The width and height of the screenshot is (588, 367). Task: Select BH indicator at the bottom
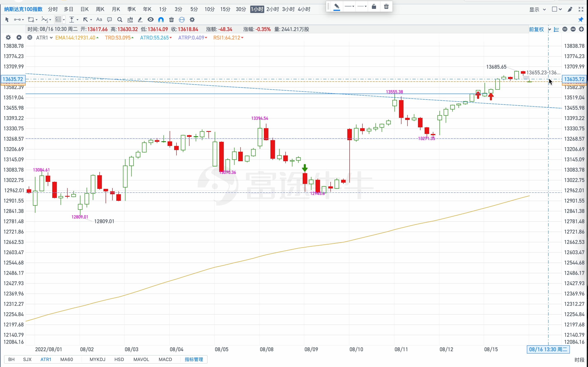pyautogui.click(x=11, y=359)
